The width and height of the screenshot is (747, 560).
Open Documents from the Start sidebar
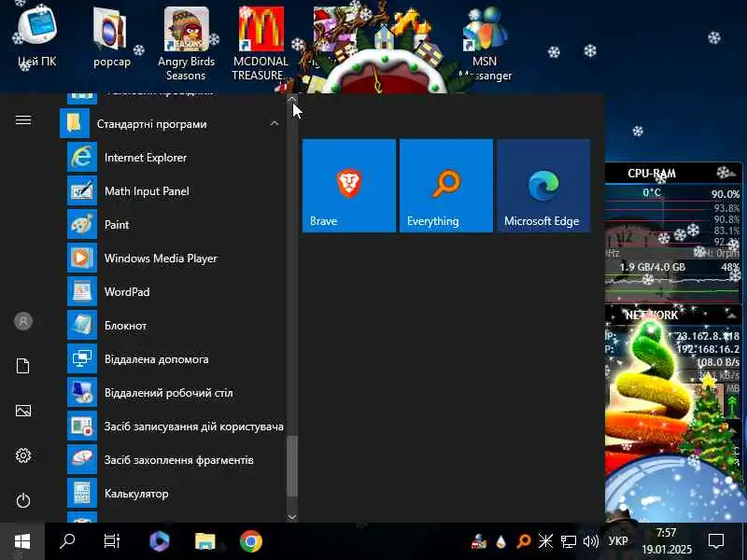pos(23,366)
